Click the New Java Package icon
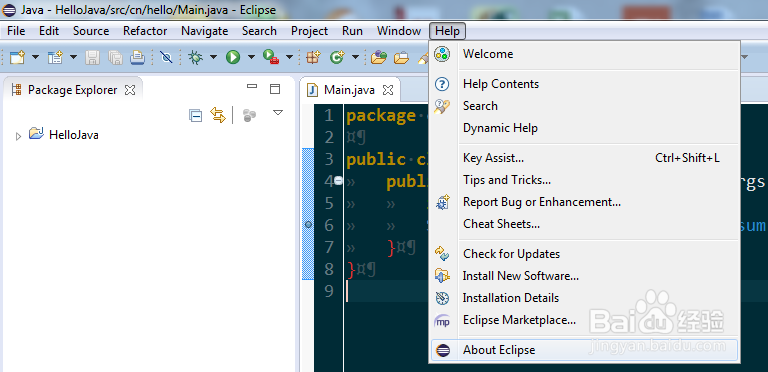Screen dimensions: 768x372 (313, 57)
